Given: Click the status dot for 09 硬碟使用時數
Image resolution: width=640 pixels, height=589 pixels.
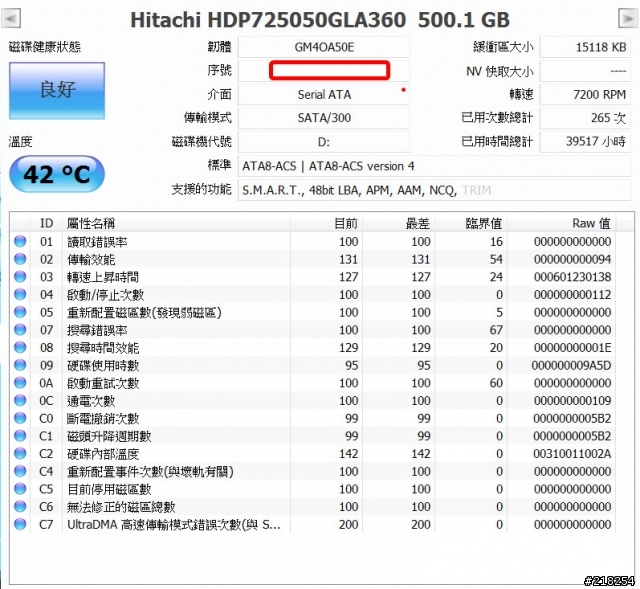Looking at the screenshot, I should click(x=20, y=365).
